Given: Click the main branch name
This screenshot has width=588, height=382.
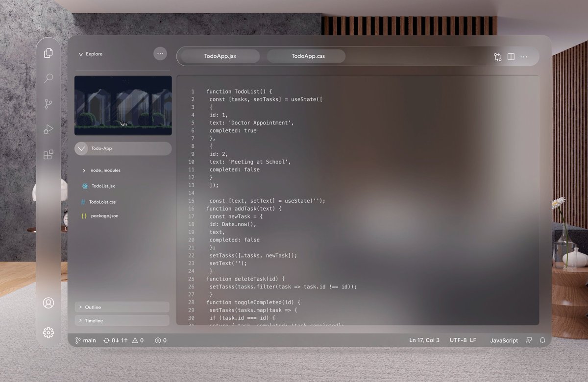Looking at the screenshot, I should coord(90,340).
